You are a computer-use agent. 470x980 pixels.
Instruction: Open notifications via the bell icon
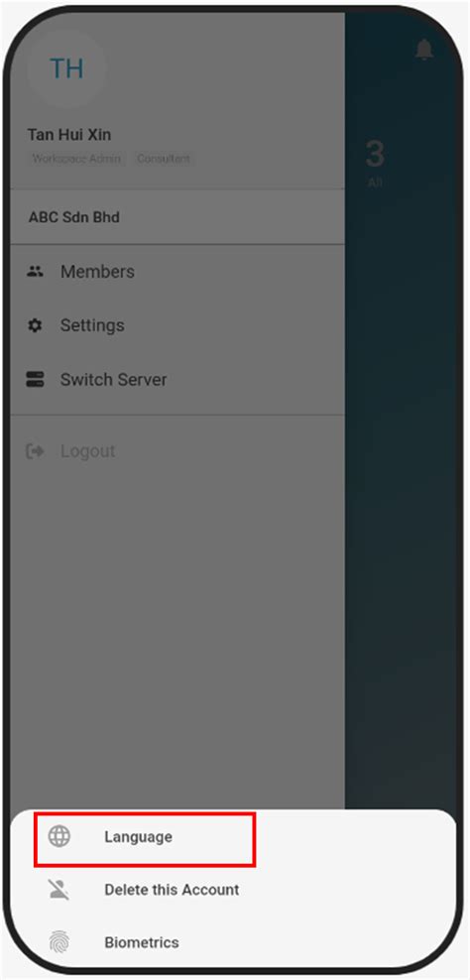tap(424, 49)
